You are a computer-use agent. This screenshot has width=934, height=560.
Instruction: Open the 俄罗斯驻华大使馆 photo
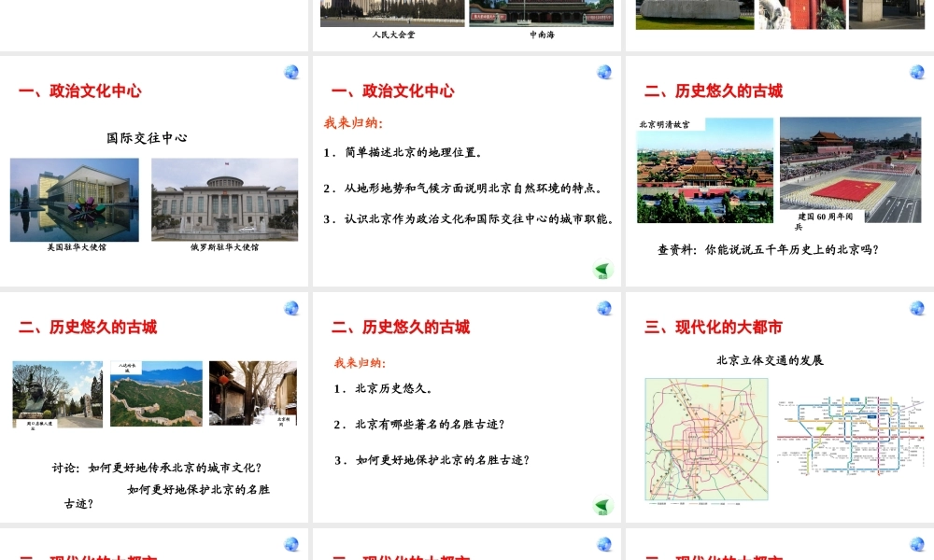[224, 200]
